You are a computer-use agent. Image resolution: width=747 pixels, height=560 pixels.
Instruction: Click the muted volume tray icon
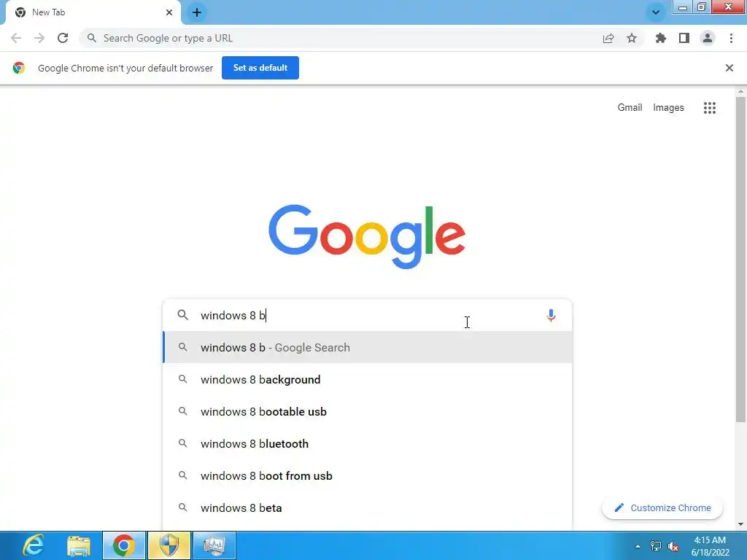click(x=673, y=546)
